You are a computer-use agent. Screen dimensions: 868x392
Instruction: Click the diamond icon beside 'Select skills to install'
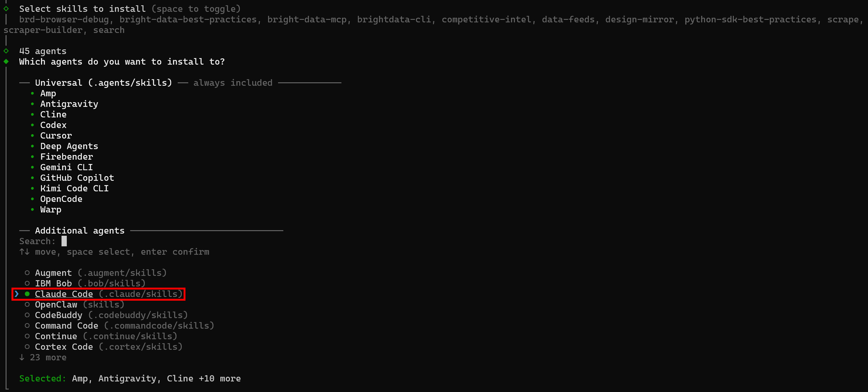(x=6, y=8)
